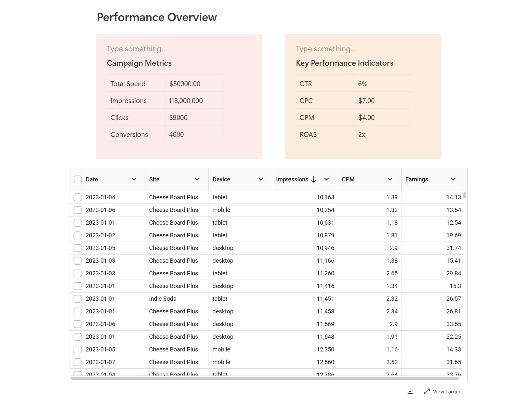This screenshot has height=408, width=532.
Task: Click the Site column header label
Action: pos(154,179)
